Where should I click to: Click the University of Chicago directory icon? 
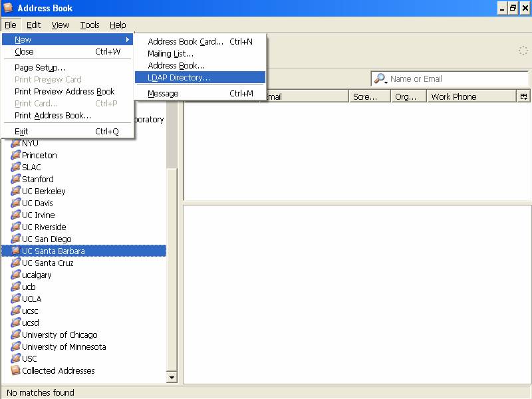[x=15, y=334]
